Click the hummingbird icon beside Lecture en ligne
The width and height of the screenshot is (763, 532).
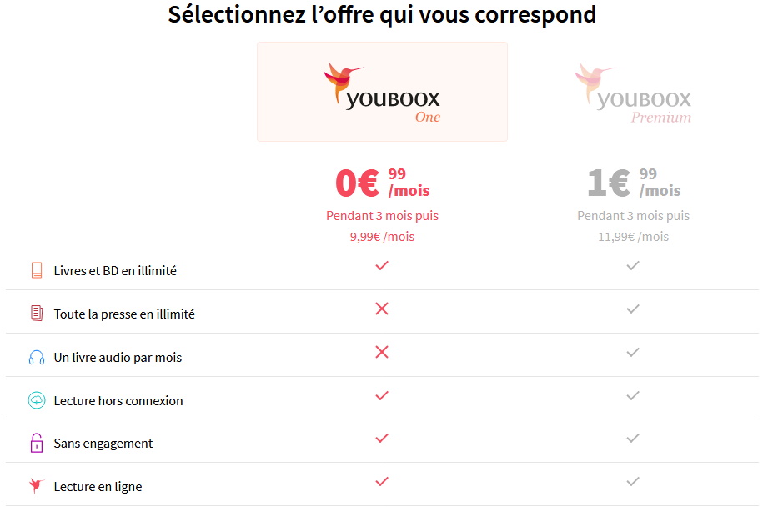(x=36, y=485)
